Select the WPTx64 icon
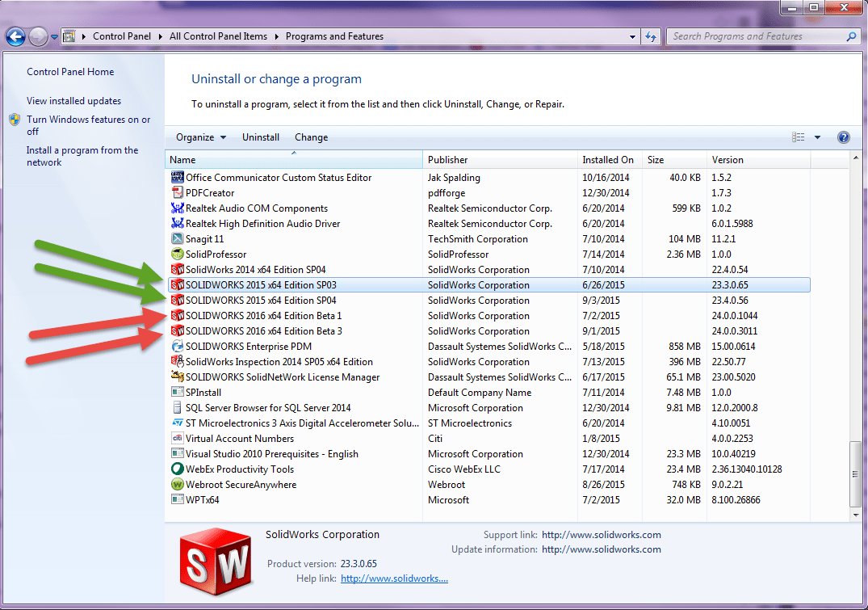The image size is (868, 610). pyautogui.click(x=177, y=500)
